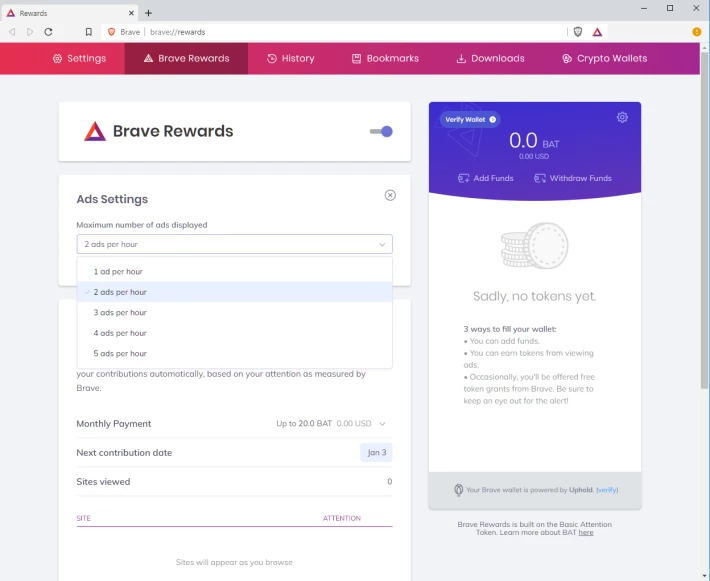Image resolution: width=710 pixels, height=581 pixels.
Task: Go to the Settings tab
Action: click(x=79, y=58)
